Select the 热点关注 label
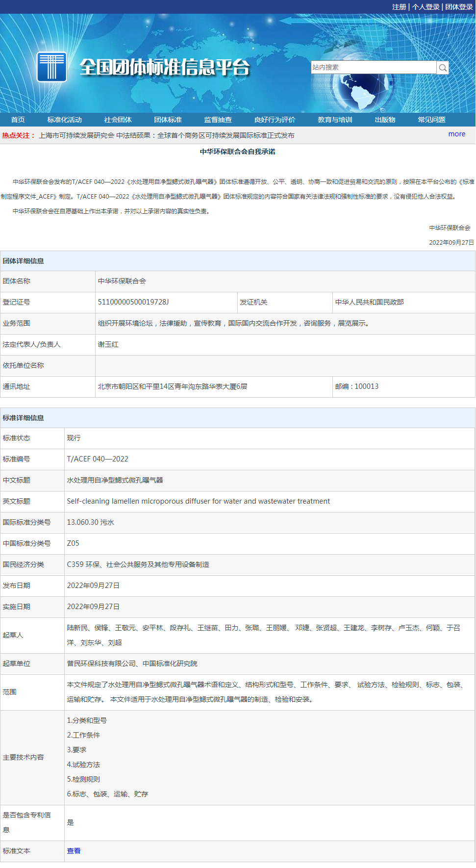This screenshot has width=476, height=868. click(19, 135)
